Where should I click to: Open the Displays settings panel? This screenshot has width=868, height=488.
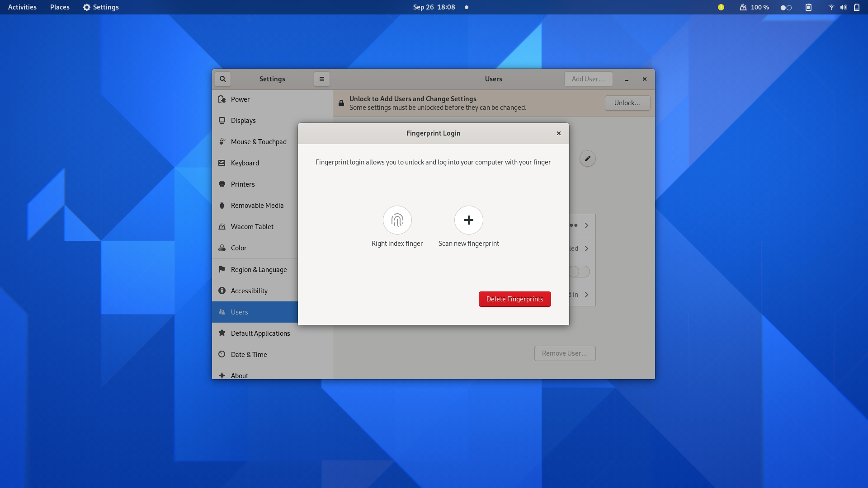pyautogui.click(x=272, y=121)
